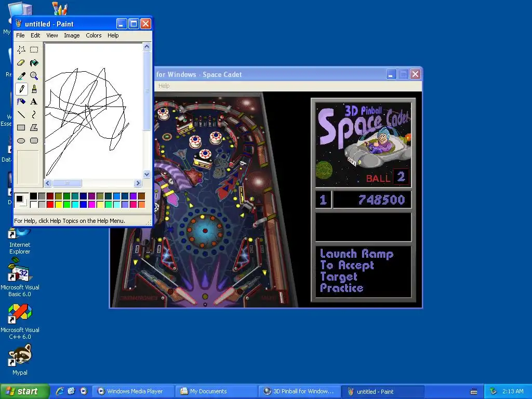The height and width of the screenshot is (399, 532).
Task: Open the Image menu in Paint
Action: coord(72,35)
